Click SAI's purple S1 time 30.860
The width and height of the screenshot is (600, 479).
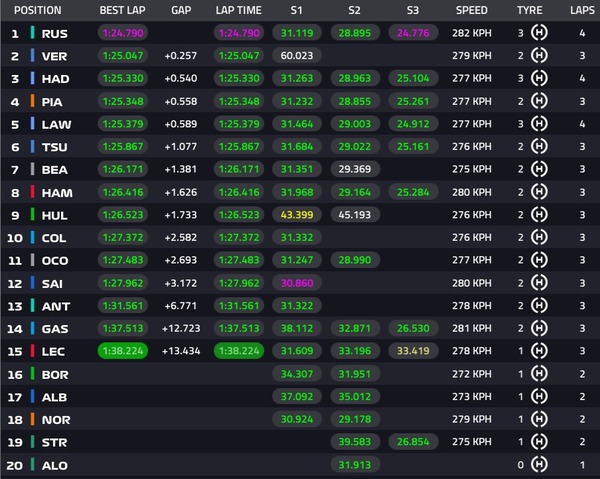click(297, 283)
